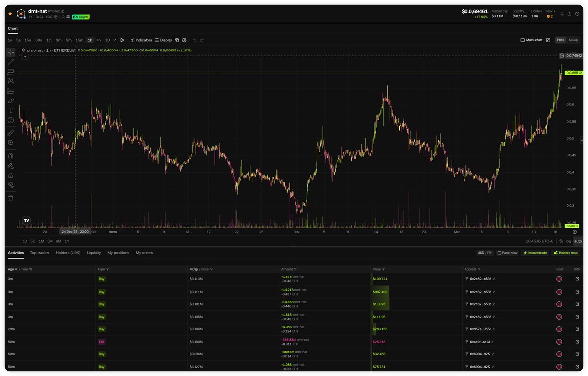Open Holders (1.9K) tab
Image resolution: width=588 pixels, height=376 pixels.
[68, 253]
